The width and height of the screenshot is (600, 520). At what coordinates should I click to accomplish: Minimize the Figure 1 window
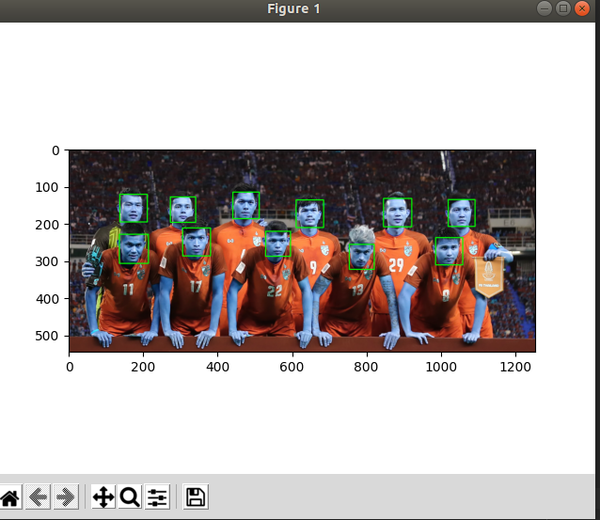pyautogui.click(x=544, y=8)
